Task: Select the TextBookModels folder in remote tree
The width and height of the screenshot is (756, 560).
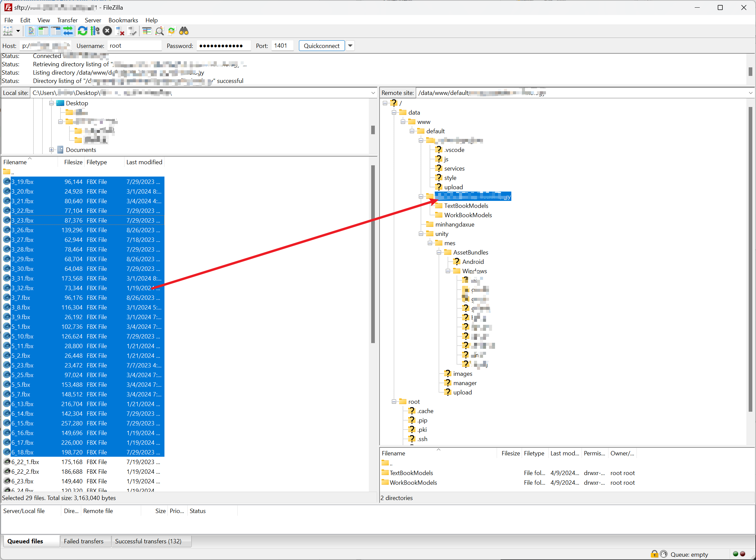Action: 466,206
